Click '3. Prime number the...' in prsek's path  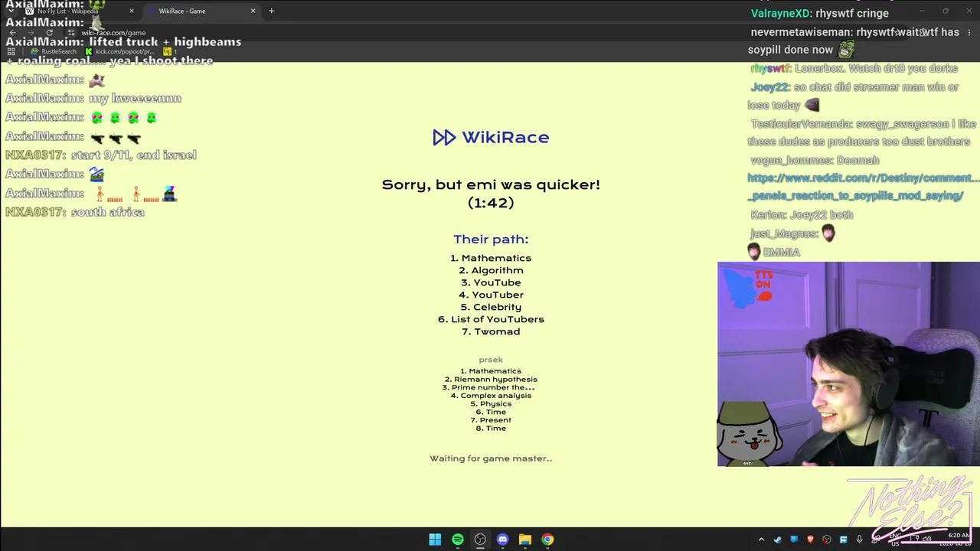point(488,387)
